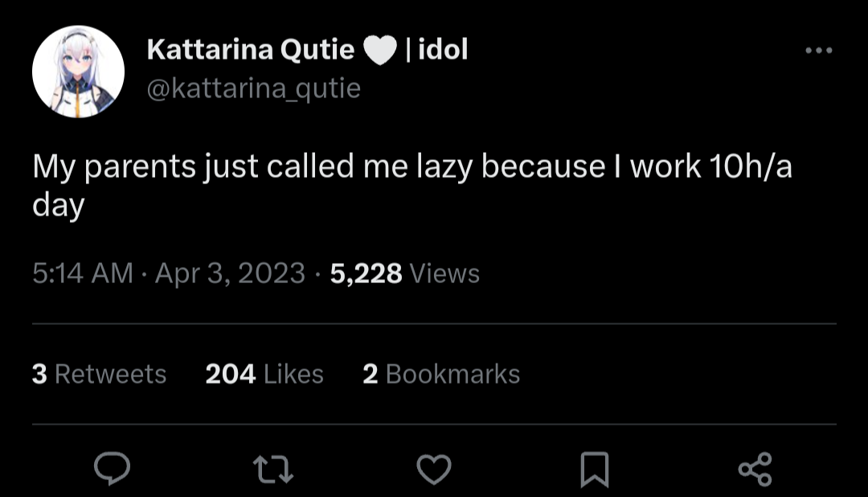Click the 5,228 Views counter

point(404,273)
